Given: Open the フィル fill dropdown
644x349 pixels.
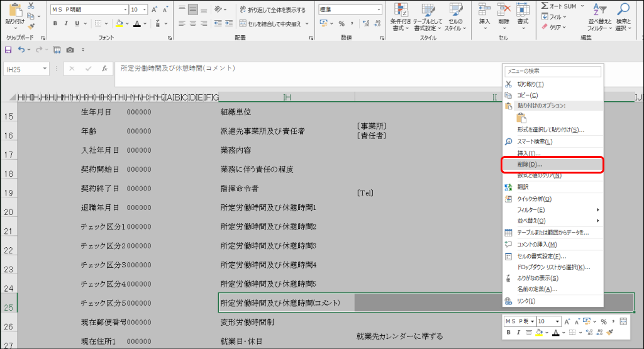Looking at the screenshot, I should [553, 17].
